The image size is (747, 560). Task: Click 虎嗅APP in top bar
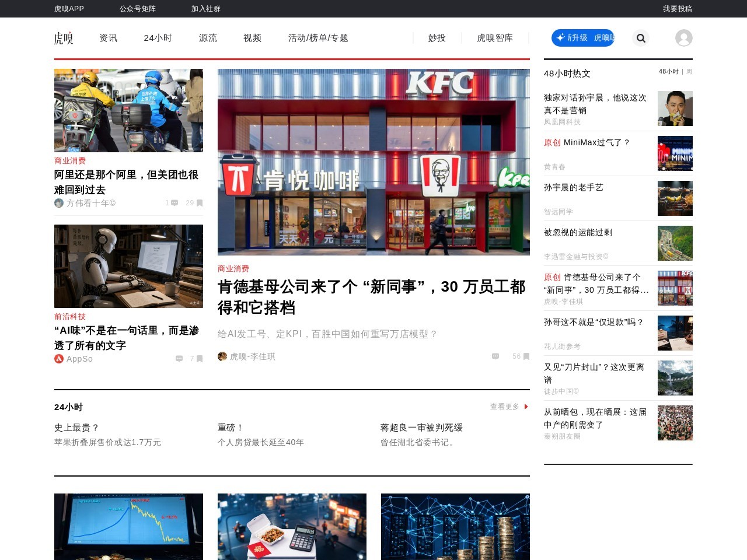(69, 9)
